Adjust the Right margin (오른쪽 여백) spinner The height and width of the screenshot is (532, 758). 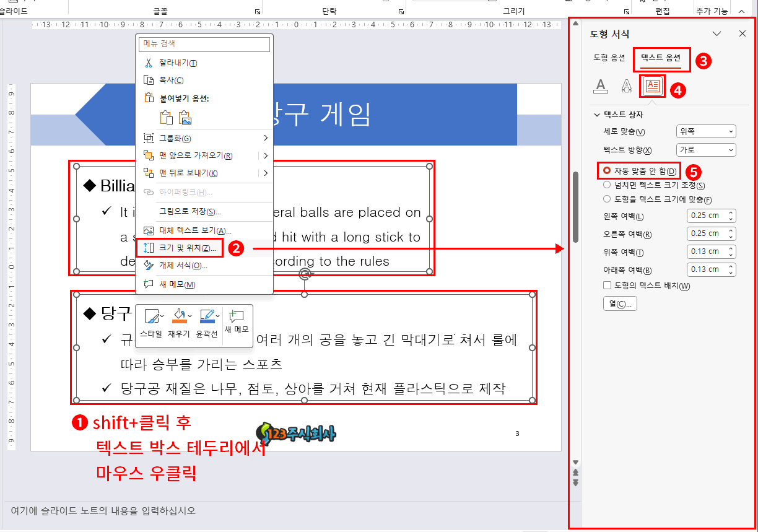point(731,233)
